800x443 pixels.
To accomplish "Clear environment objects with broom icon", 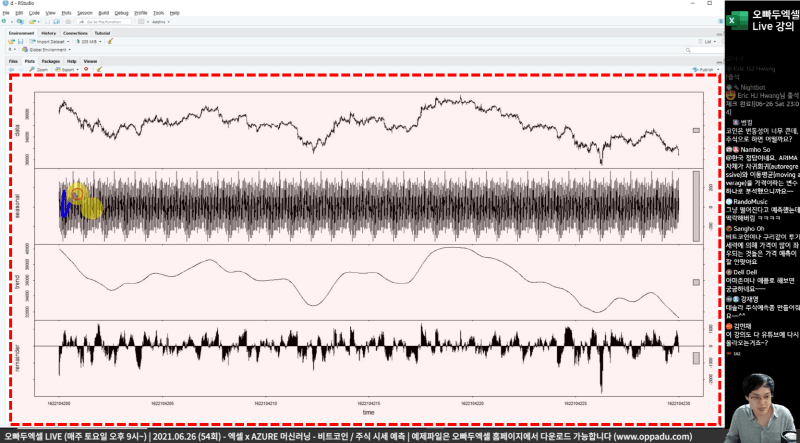I will 111,41.
